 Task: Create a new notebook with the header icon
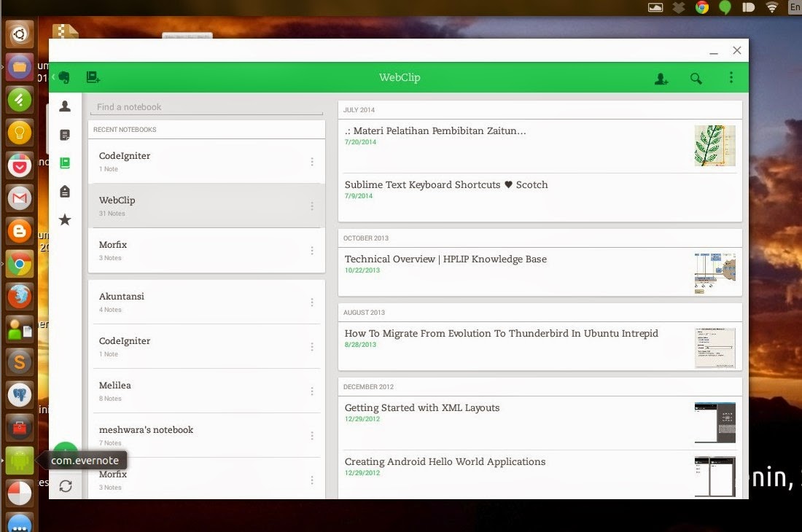[93, 77]
